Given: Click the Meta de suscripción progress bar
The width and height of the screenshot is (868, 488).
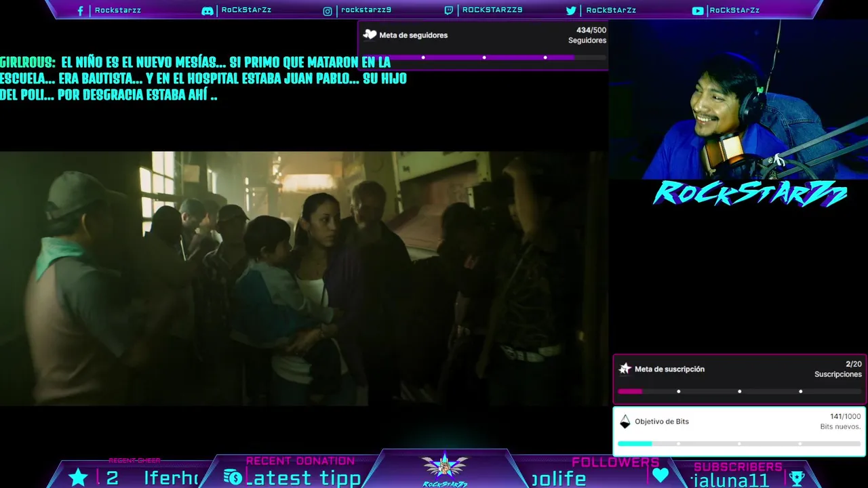Looking at the screenshot, I should click(x=740, y=391).
